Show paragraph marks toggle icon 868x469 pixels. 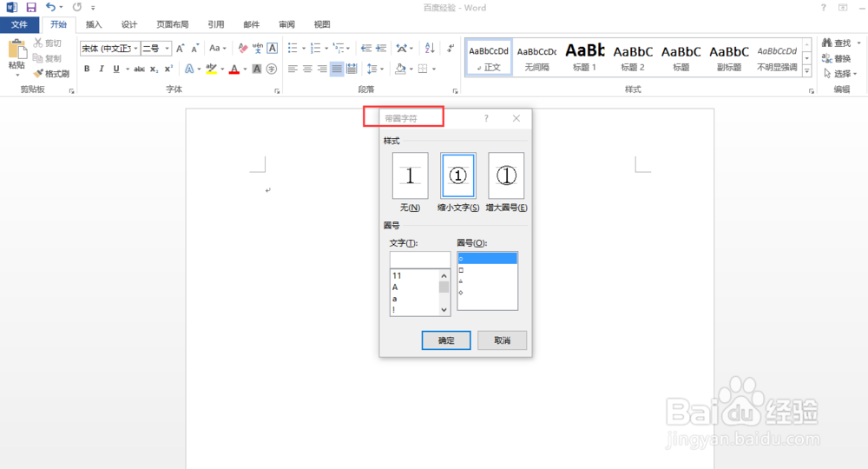point(450,48)
